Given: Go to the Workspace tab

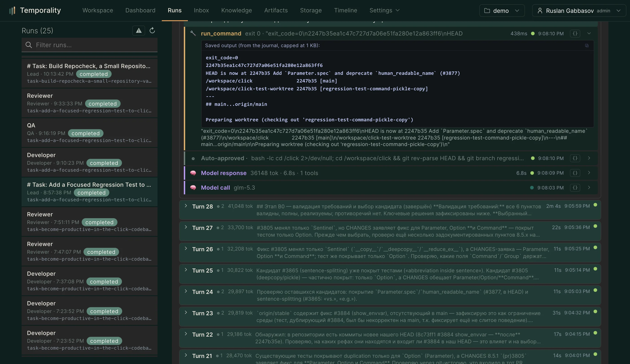Looking at the screenshot, I should click(98, 10).
